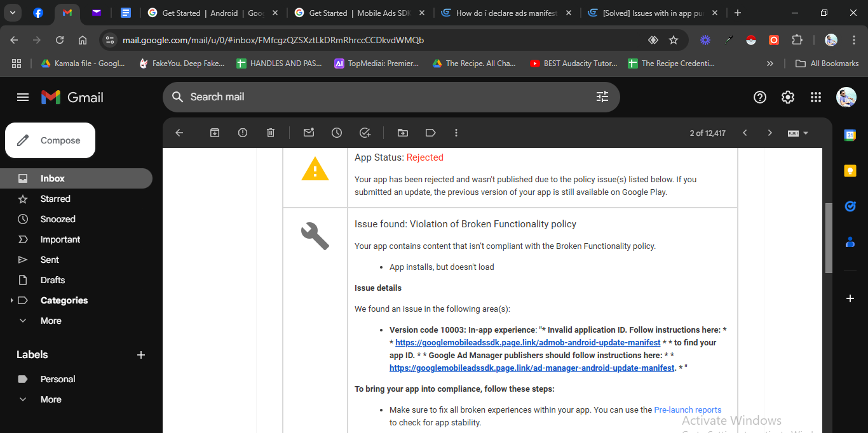Screen dimensions: 868x433
Task: Archive this email
Action: pos(215,133)
